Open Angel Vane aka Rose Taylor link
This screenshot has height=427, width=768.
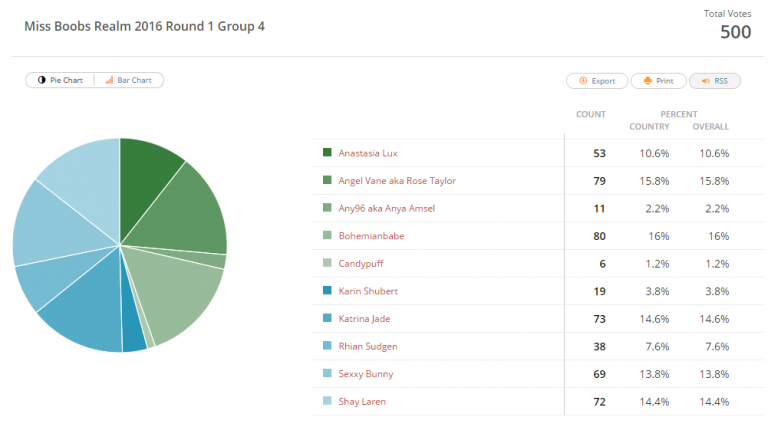point(397,181)
